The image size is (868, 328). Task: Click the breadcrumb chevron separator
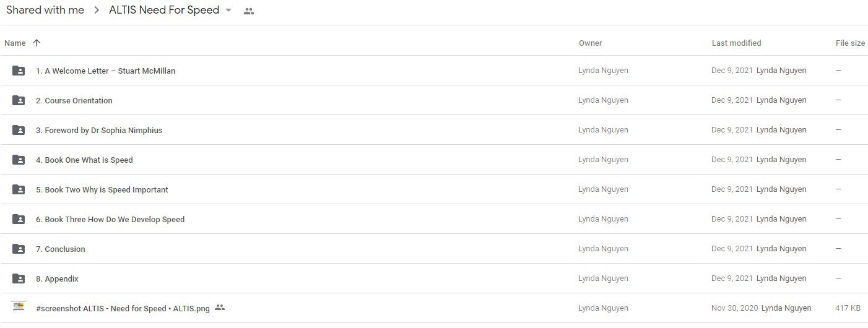(x=97, y=11)
